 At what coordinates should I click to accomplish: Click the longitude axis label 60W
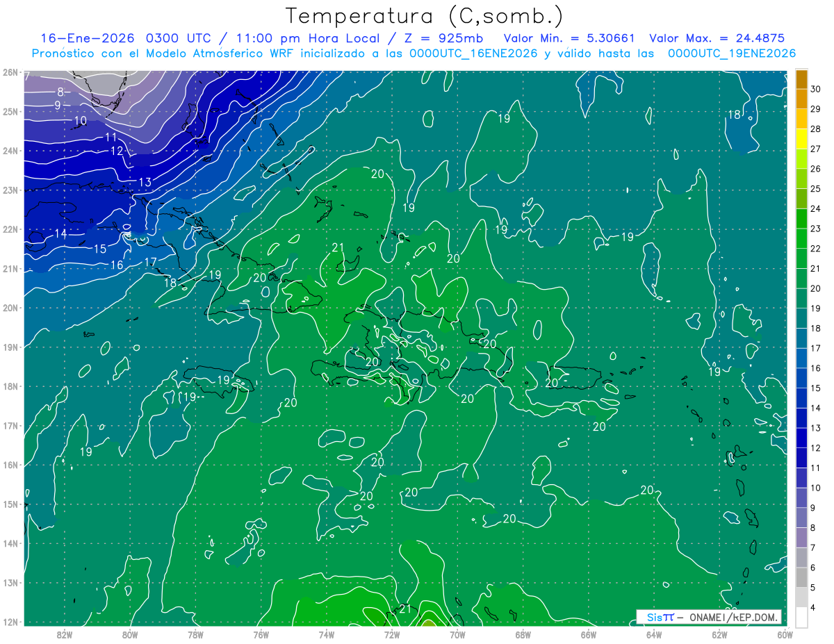pos(785,634)
